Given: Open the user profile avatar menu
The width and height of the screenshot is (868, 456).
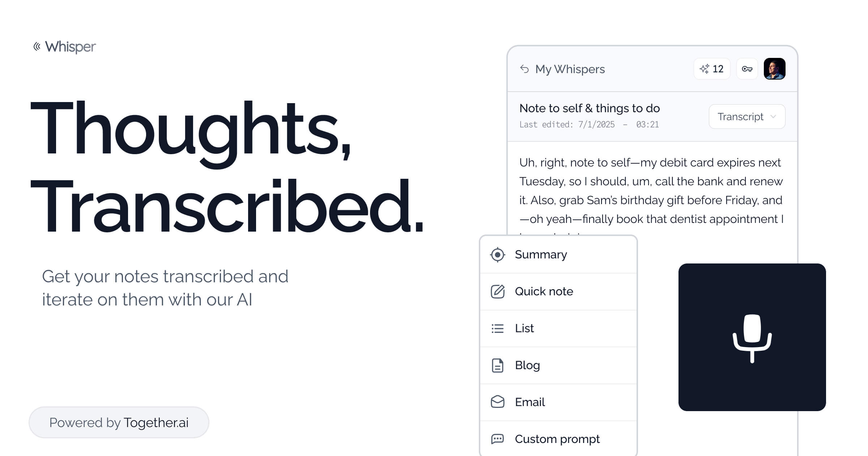Looking at the screenshot, I should (x=774, y=69).
